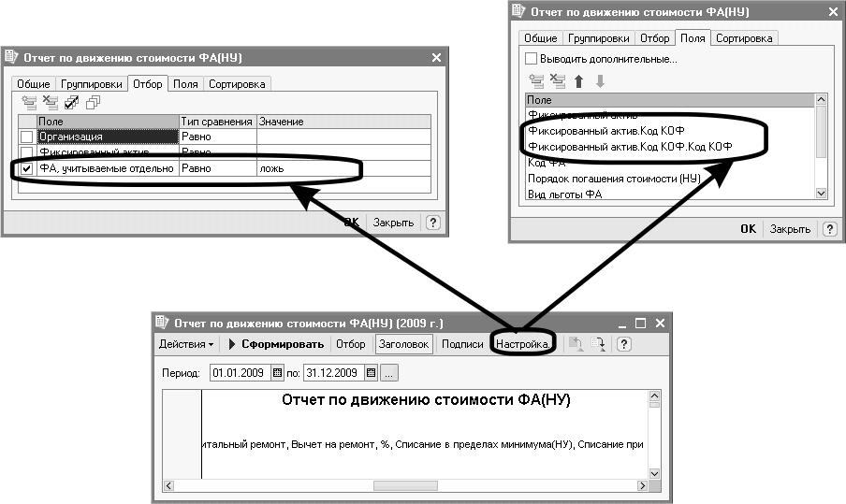Screen dimensions: 846x504
Task: Open the Действия dropdown menu
Action: click(x=185, y=344)
